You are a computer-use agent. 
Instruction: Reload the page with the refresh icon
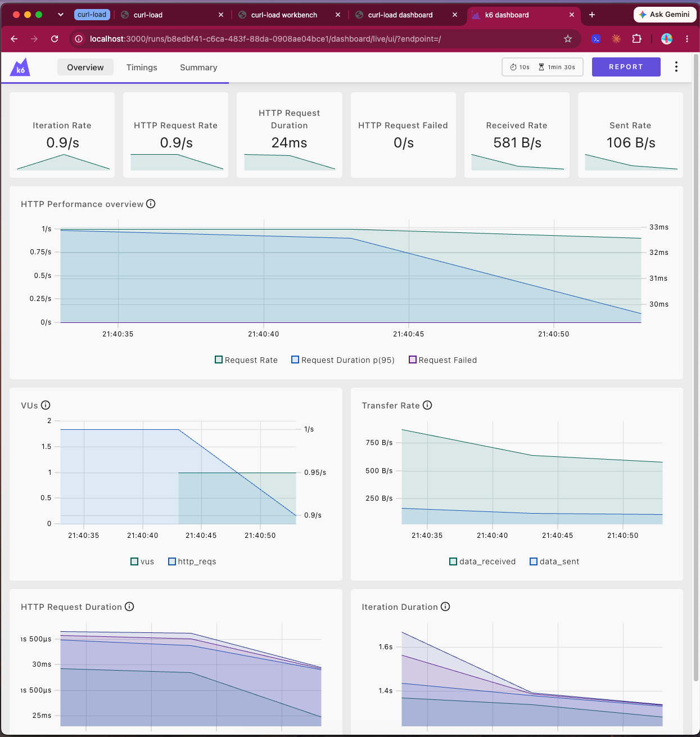point(55,39)
